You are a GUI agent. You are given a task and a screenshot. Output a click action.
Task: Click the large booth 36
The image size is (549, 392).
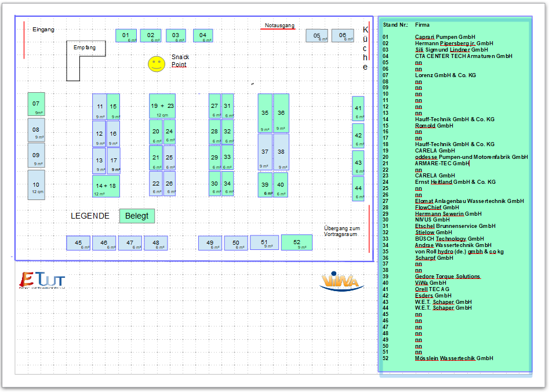(281, 113)
